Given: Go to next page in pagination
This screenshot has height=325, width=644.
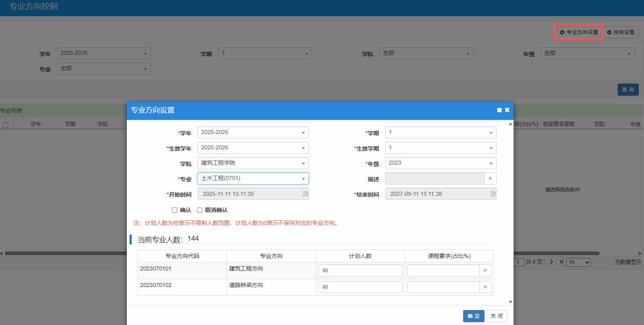Looking at the screenshot, I should pyautogui.click(x=551, y=262).
